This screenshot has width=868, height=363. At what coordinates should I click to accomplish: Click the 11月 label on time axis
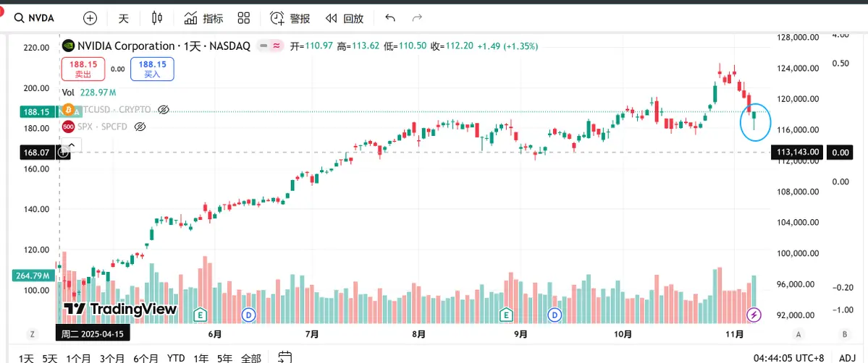tap(734, 334)
